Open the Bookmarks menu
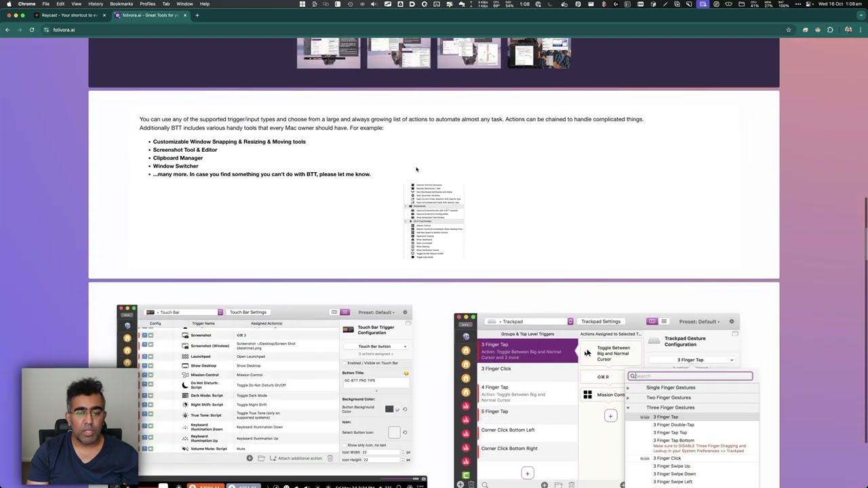The height and width of the screenshot is (488, 868). pos(121,4)
